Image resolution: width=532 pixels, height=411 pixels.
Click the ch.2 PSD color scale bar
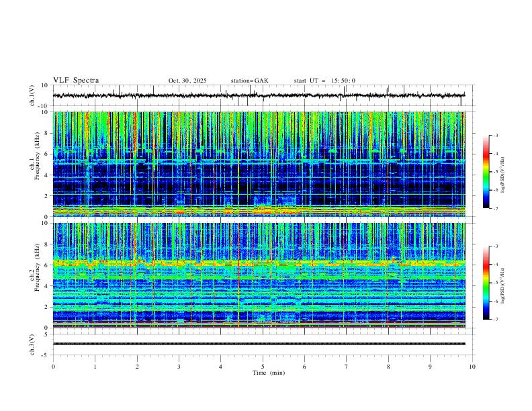[x=486, y=283]
